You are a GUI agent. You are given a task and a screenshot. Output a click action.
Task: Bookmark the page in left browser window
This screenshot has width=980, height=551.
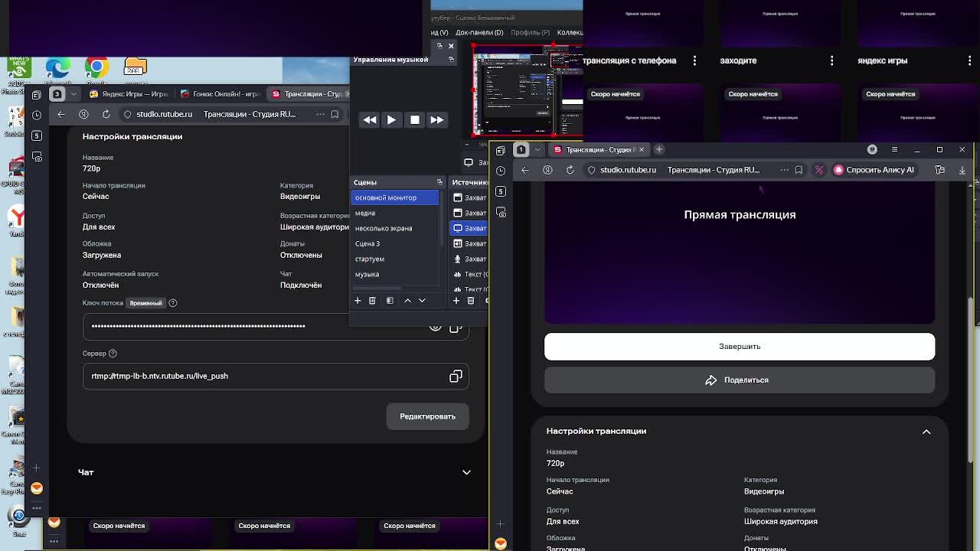point(335,114)
